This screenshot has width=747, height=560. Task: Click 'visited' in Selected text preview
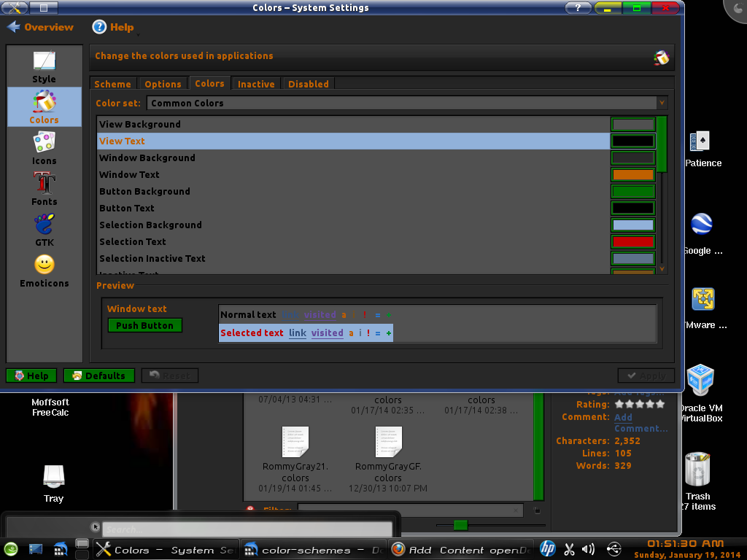point(328,332)
